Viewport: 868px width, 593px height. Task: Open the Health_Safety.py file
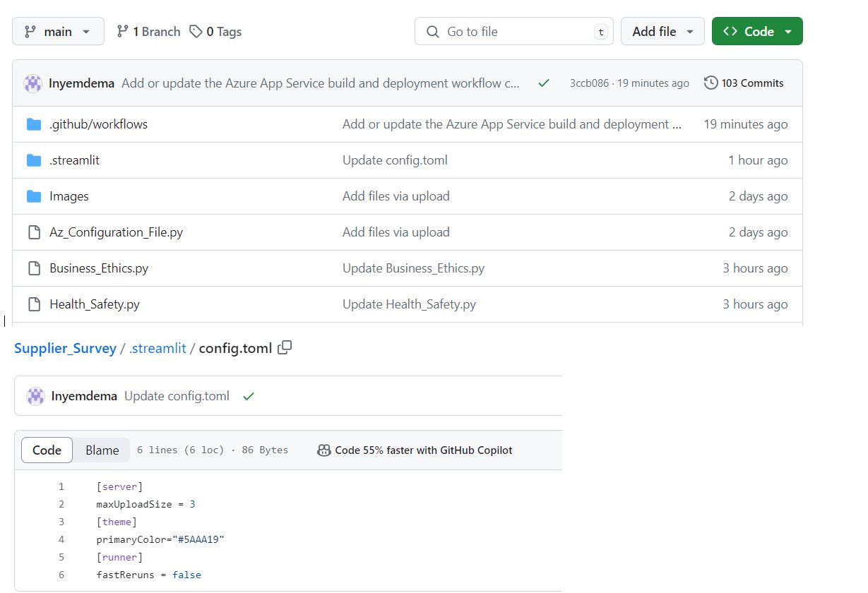(x=95, y=304)
